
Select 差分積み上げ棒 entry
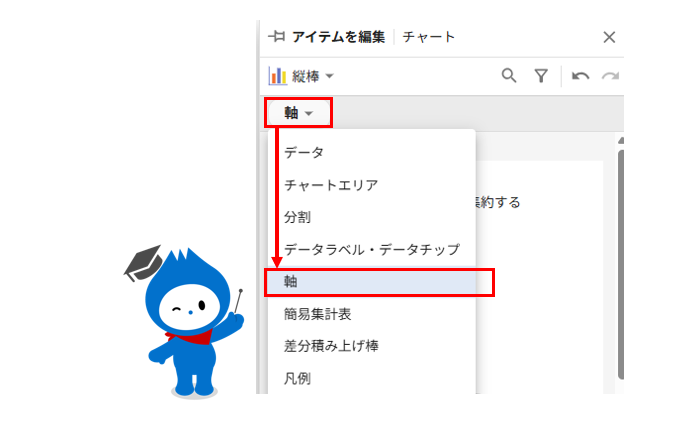[331, 346]
